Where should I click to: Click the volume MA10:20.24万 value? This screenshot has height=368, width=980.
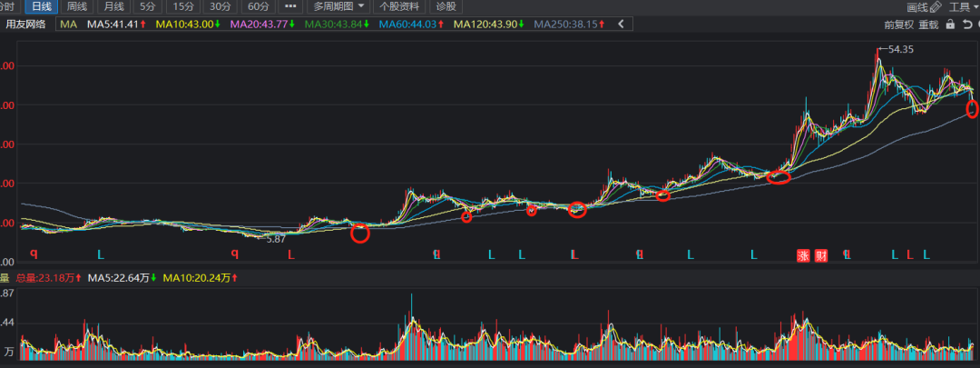pos(200,278)
